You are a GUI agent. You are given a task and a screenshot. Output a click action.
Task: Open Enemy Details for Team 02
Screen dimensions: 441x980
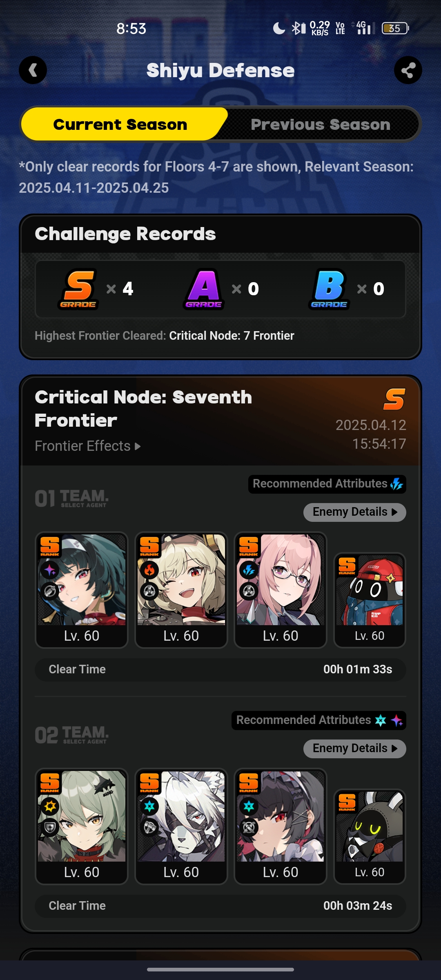click(354, 748)
